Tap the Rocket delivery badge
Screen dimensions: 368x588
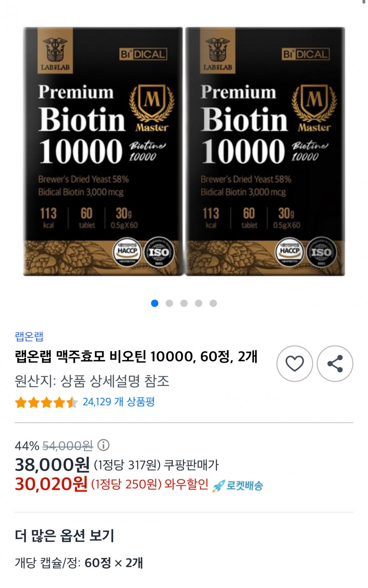(x=237, y=486)
